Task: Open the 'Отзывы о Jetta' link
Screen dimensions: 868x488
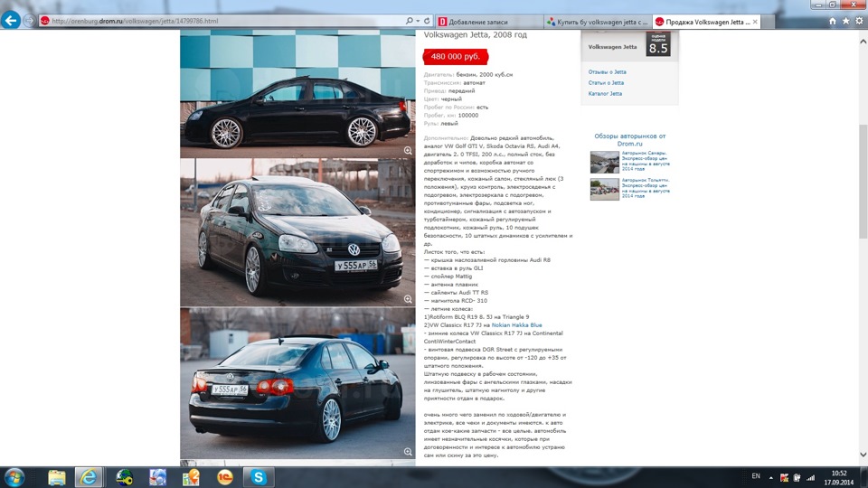Action: (608, 72)
